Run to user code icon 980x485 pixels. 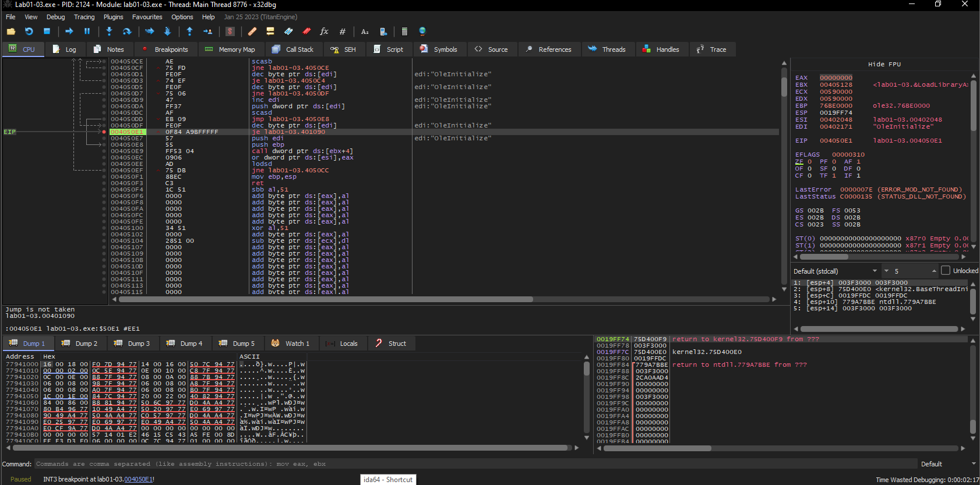[x=207, y=31]
